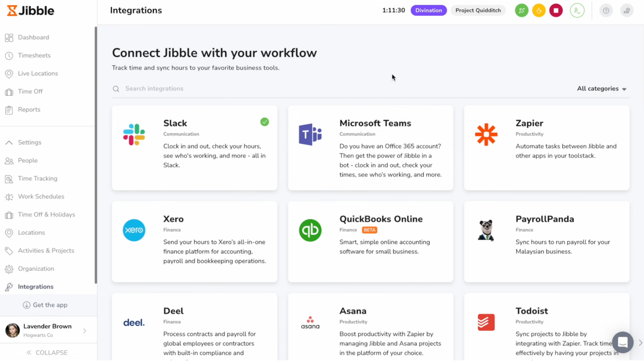
Task: Click the Todoist logo
Action: 486,322
